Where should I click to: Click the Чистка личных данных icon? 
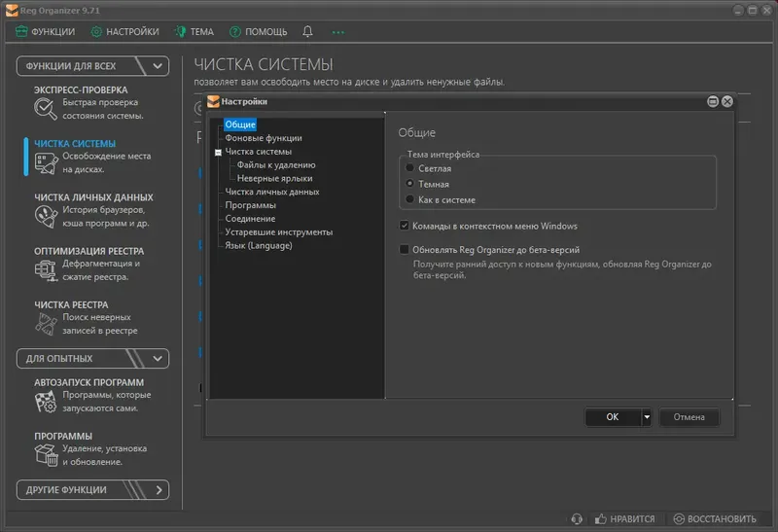46,217
